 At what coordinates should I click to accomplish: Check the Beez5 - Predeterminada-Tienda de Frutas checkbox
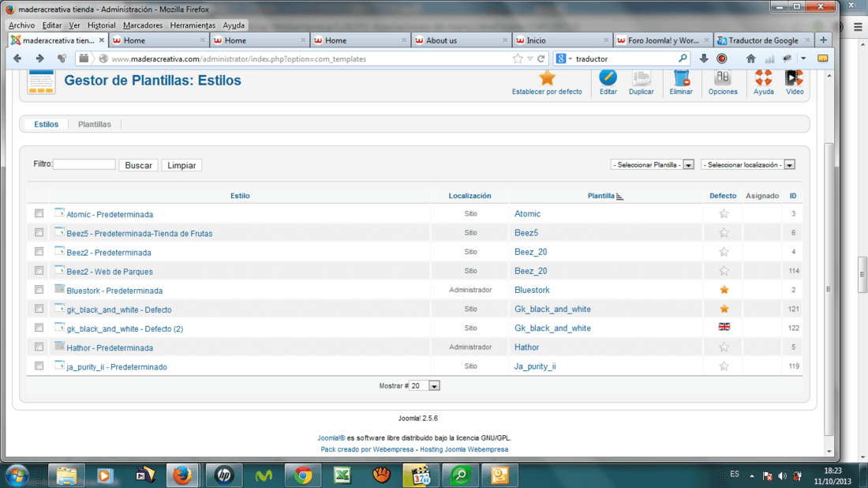(x=39, y=232)
